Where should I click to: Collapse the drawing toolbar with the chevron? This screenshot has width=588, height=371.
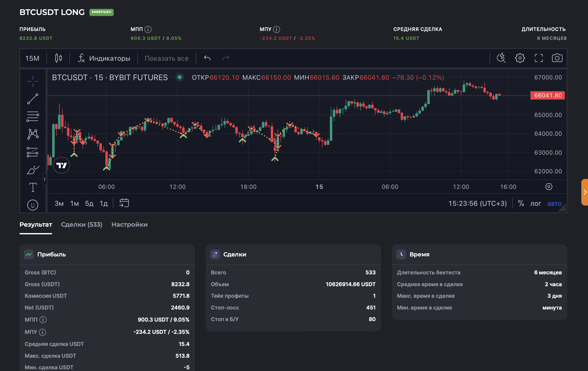click(x=45, y=179)
